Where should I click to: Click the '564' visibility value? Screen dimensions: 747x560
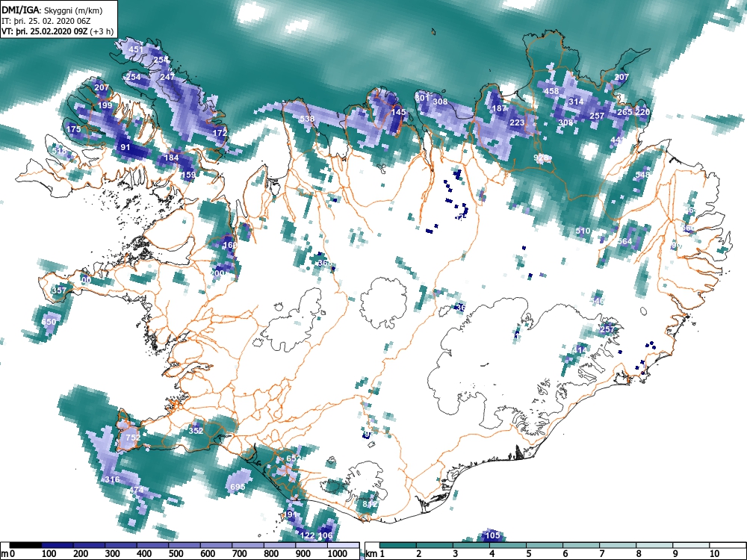(x=624, y=241)
